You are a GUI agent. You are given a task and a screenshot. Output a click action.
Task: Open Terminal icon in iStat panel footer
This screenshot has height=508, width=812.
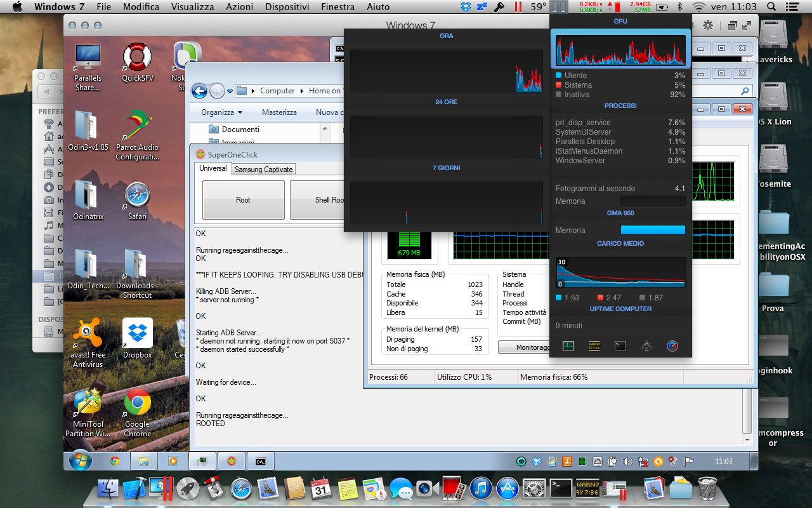point(620,346)
